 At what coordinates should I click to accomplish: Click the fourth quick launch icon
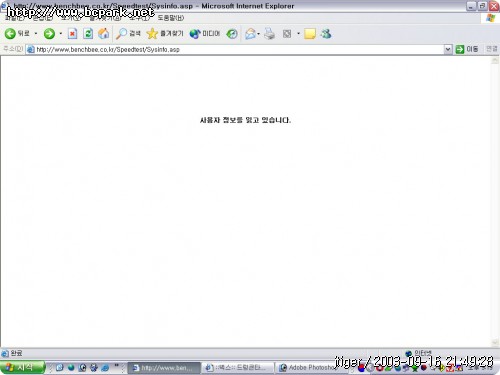tap(94, 368)
